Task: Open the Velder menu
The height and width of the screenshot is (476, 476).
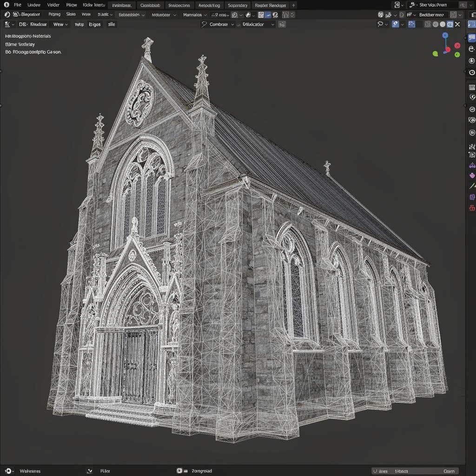Action: [53, 5]
